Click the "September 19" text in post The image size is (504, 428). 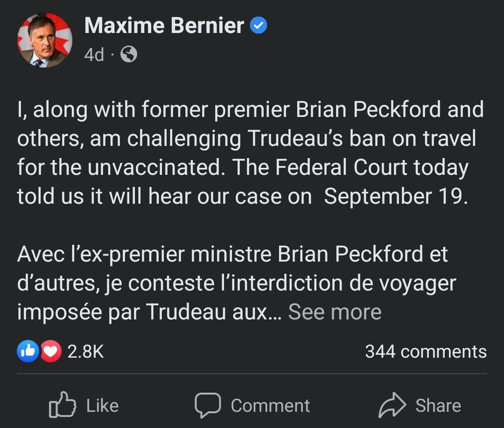[395, 197]
